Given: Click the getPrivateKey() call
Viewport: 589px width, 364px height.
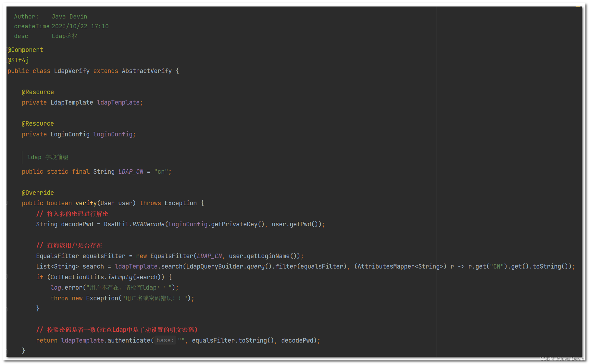Looking at the screenshot, I should tap(238, 224).
